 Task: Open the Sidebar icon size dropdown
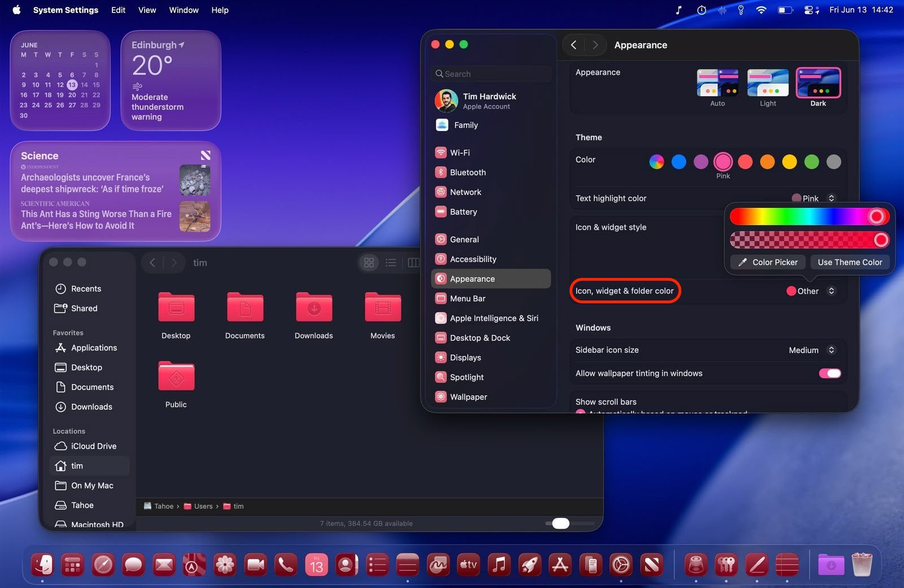(831, 350)
